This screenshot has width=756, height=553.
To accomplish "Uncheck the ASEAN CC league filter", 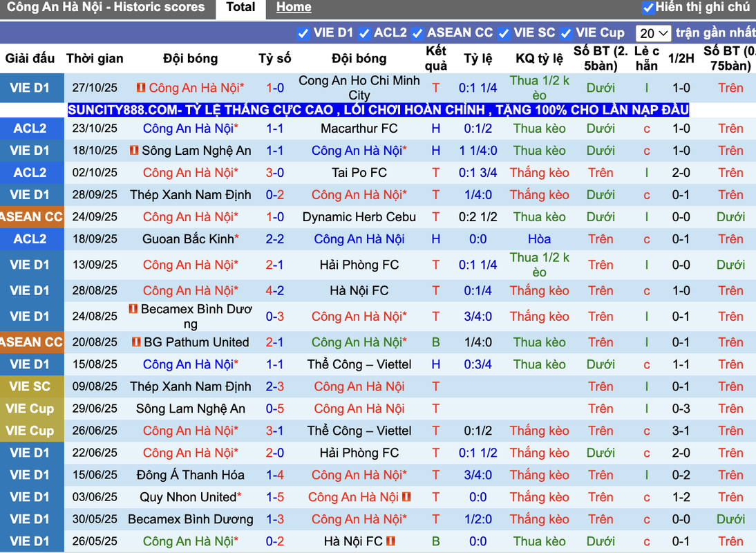I will point(417,33).
